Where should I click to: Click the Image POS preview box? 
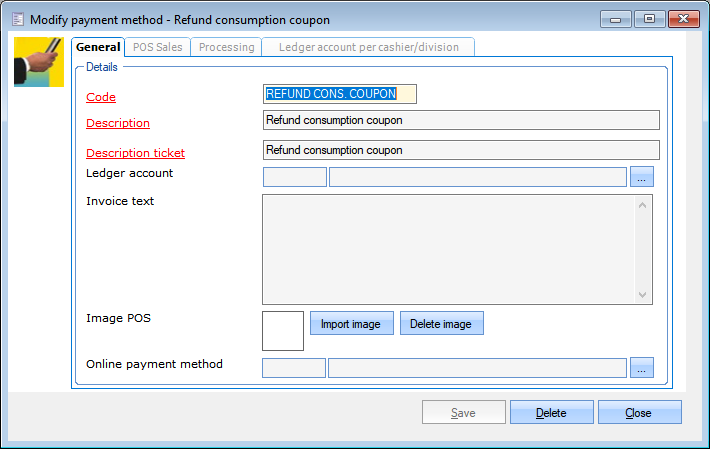click(x=283, y=330)
